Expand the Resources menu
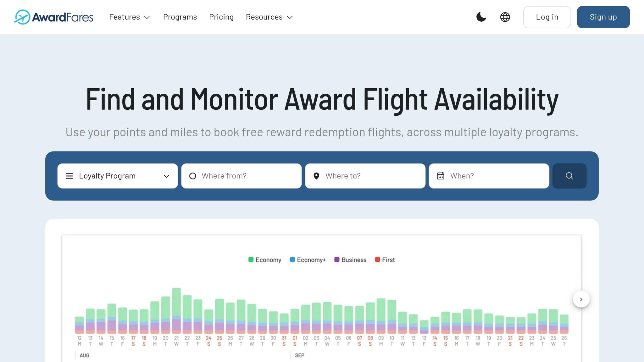This screenshot has height=362, width=644. click(x=269, y=17)
